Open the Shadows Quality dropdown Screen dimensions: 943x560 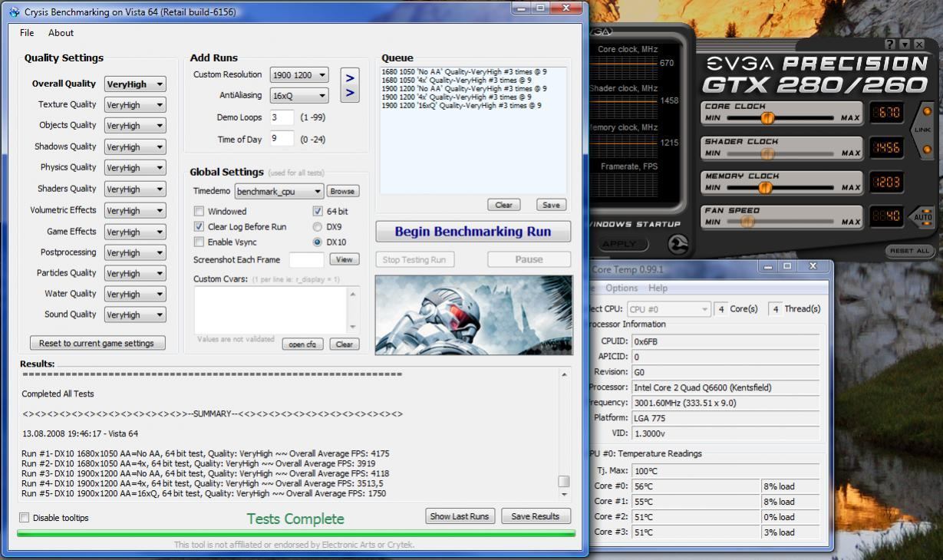(x=135, y=147)
